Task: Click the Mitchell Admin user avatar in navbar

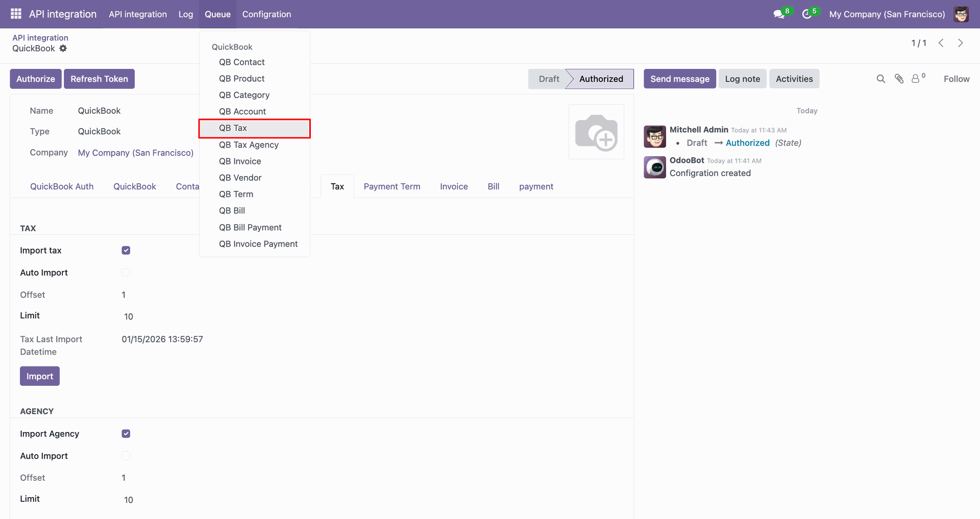Action: point(961,14)
